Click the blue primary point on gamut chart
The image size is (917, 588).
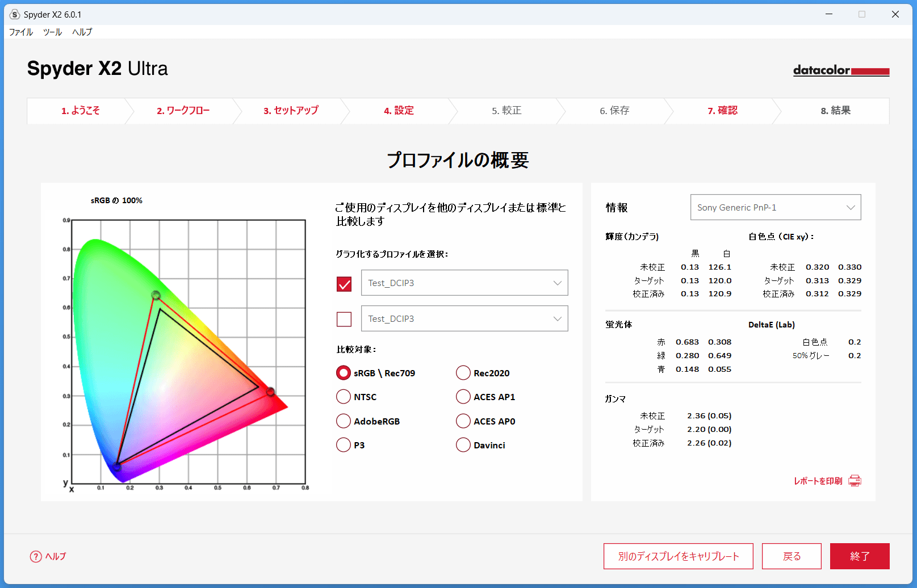tap(117, 467)
